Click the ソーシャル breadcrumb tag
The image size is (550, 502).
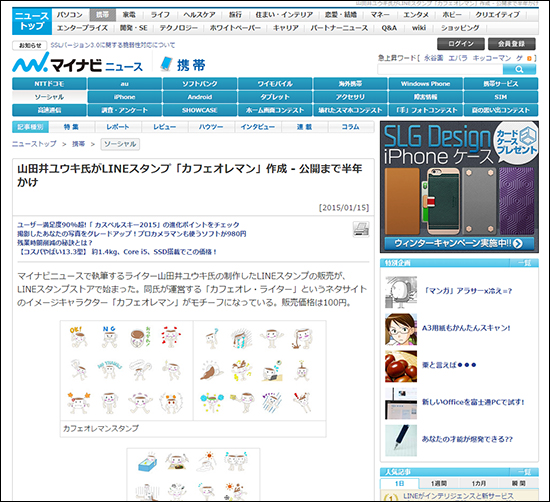(120, 144)
